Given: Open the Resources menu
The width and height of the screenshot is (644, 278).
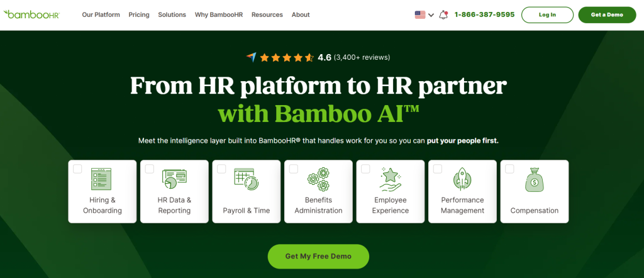Looking at the screenshot, I should pyautogui.click(x=267, y=15).
